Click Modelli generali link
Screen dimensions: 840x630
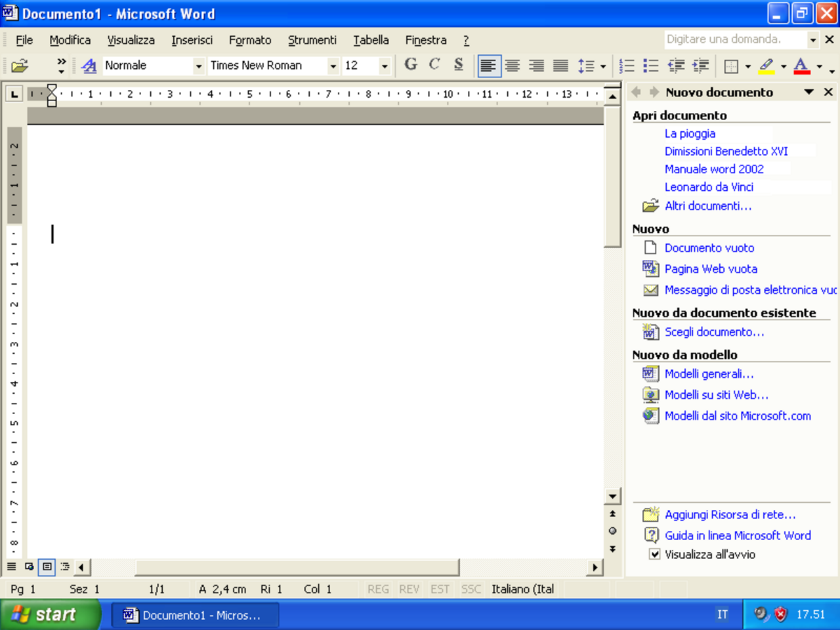click(709, 373)
